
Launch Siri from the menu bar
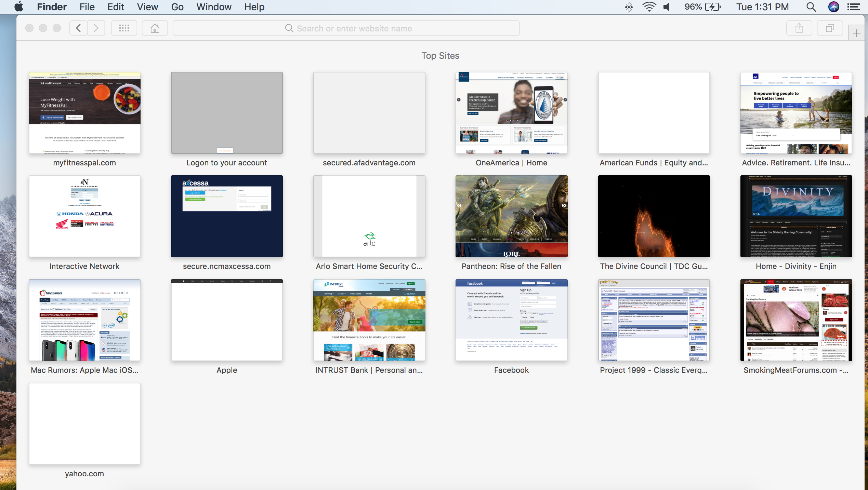point(834,7)
